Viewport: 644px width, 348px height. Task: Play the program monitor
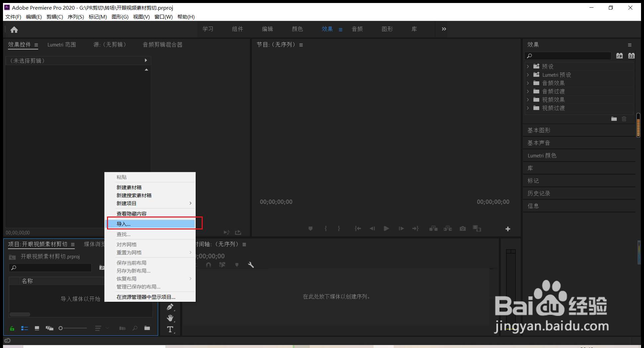[386, 228]
